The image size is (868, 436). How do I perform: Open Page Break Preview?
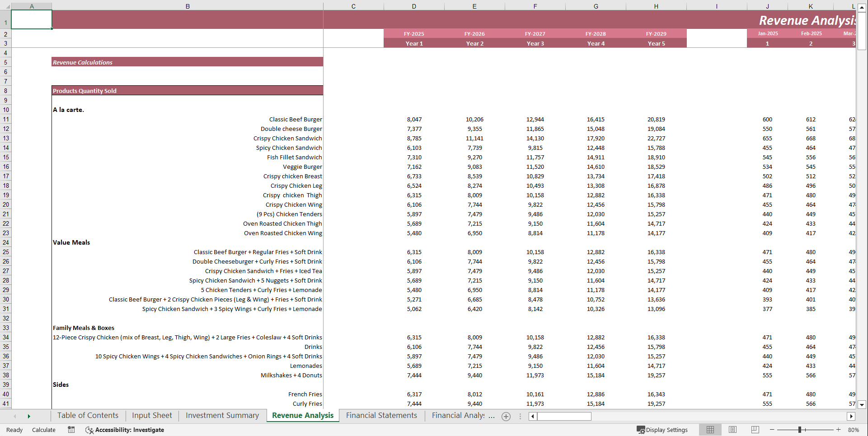[755, 430]
